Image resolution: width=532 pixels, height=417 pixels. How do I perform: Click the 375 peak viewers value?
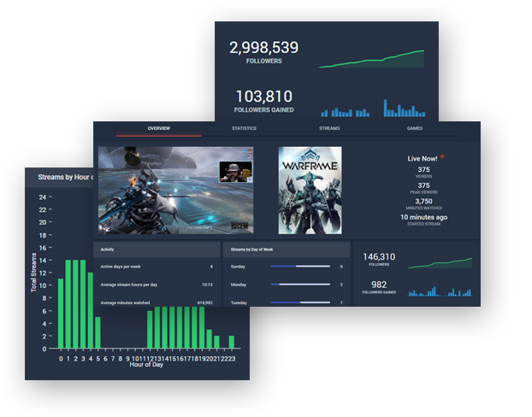(423, 185)
